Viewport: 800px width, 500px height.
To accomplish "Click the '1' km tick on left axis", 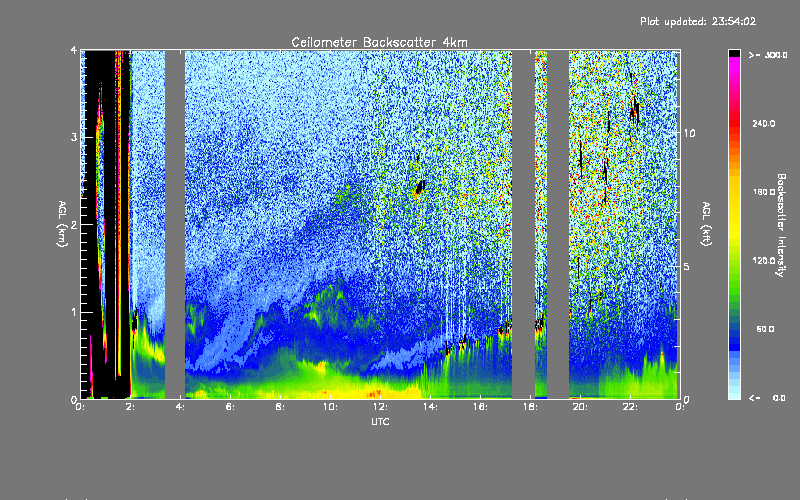I will coord(74,312).
